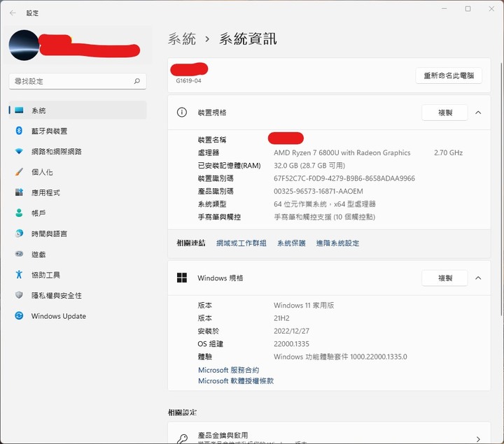The image size is (504, 444).
Task: Open 帳戶 settings category
Action: click(x=38, y=213)
